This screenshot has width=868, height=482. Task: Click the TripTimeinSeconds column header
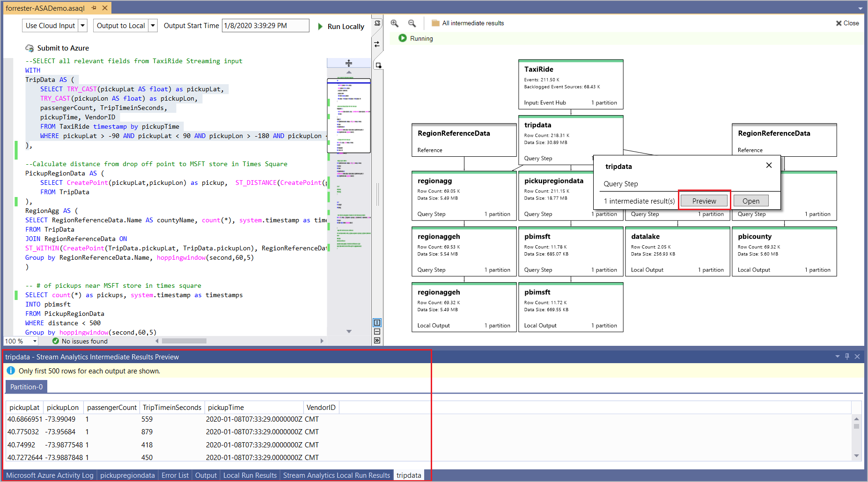pos(172,408)
